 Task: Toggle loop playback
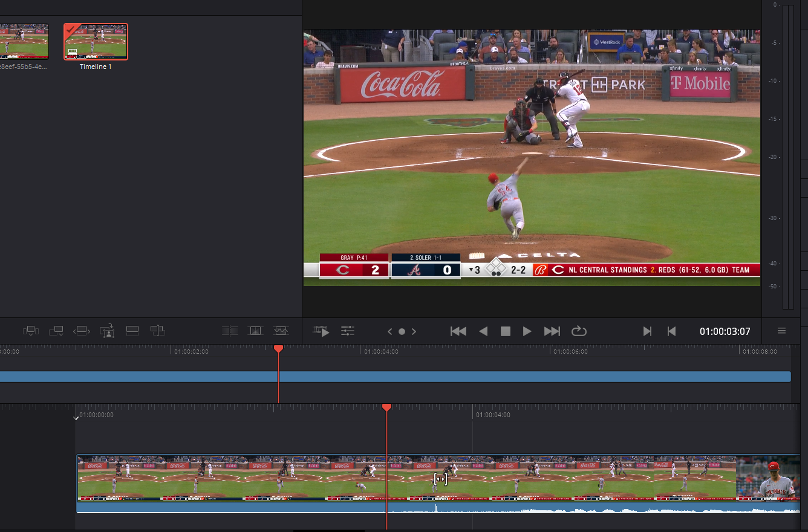click(579, 331)
